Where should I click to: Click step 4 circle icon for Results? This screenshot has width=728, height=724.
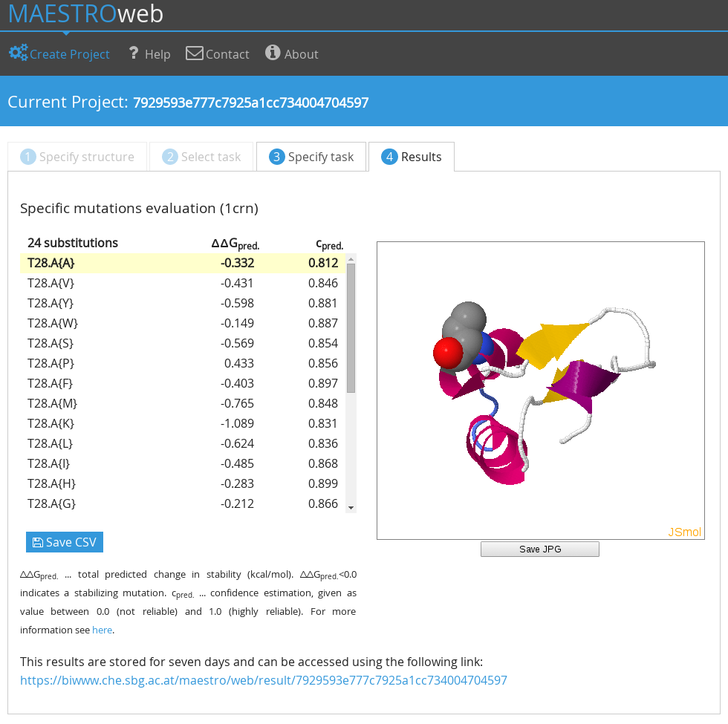point(389,157)
